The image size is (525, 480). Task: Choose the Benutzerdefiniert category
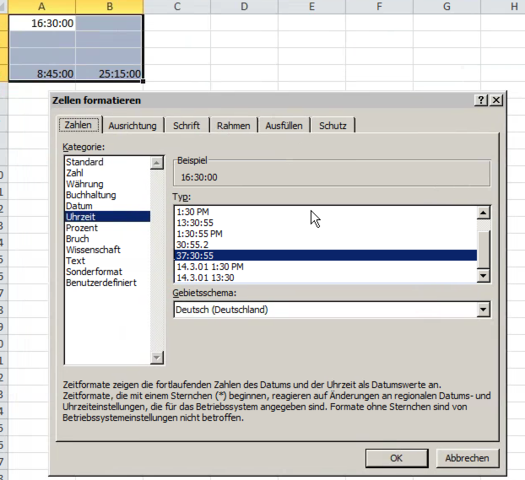tap(107, 283)
